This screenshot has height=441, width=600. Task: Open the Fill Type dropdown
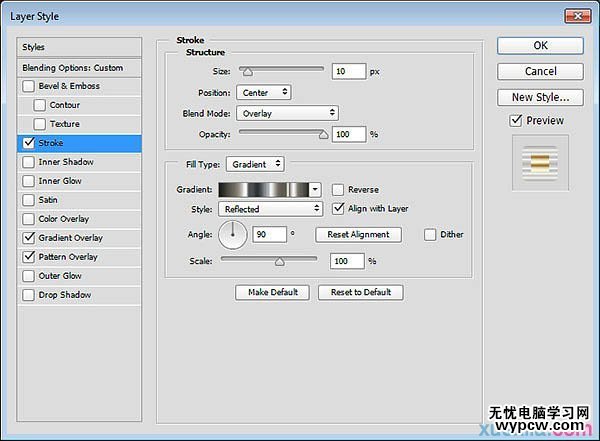click(x=255, y=164)
